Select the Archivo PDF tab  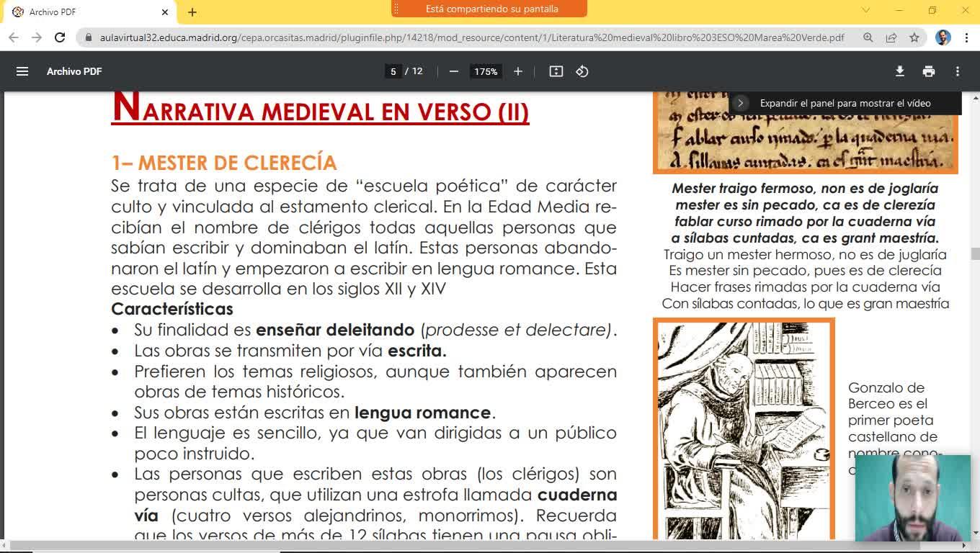click(89, 12)
